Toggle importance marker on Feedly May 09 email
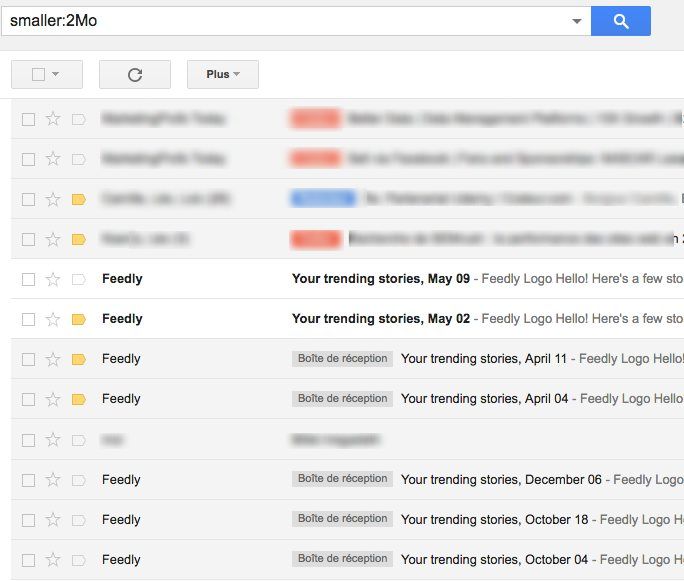Screen dimensions: 684x581 [x=79, y=279]
